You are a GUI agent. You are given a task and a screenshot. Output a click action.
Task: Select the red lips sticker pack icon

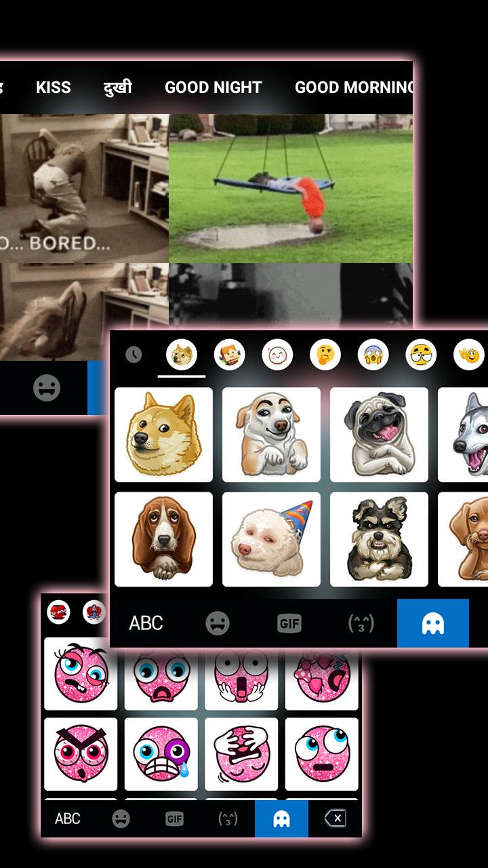point(59,612)
